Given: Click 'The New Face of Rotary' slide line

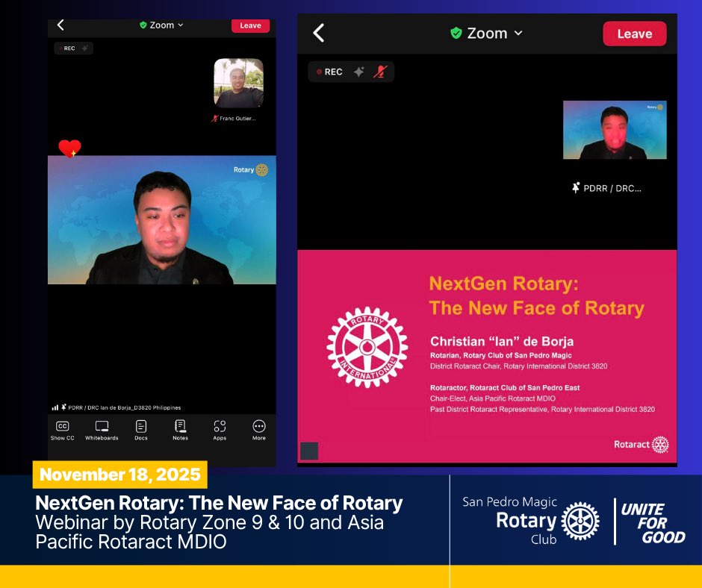Looking at the screenshot, I should 536,308.
